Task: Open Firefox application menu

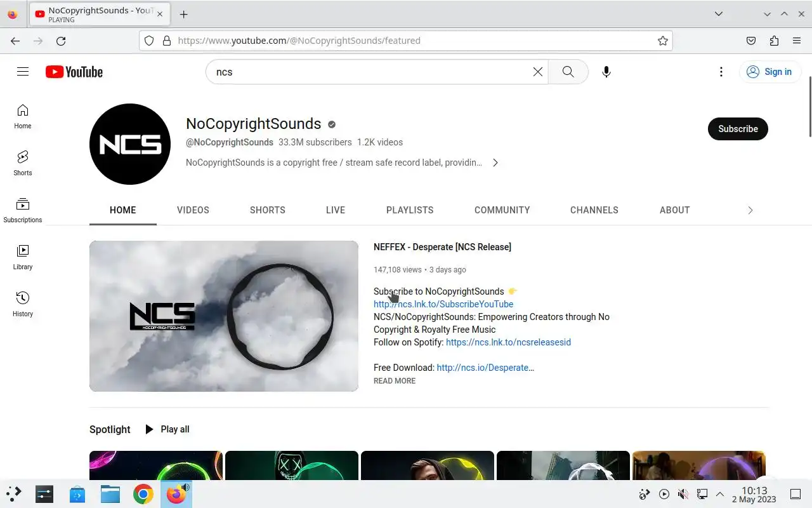Action: (797, 41)
